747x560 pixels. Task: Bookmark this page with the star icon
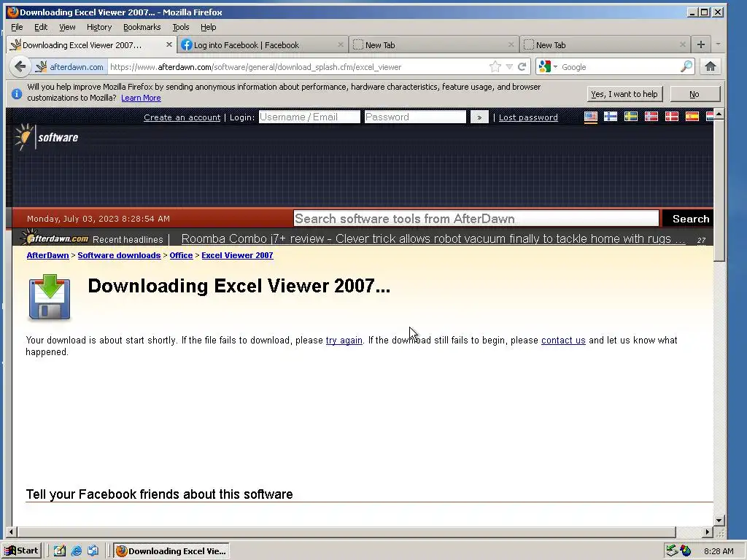pos(495,66)
